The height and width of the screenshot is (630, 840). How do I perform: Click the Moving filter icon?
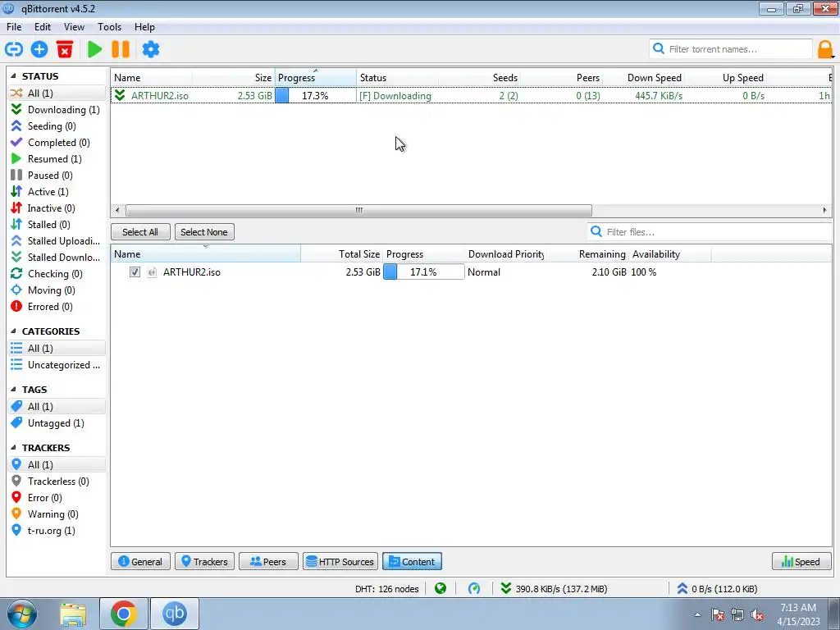[x=16, y=290]
